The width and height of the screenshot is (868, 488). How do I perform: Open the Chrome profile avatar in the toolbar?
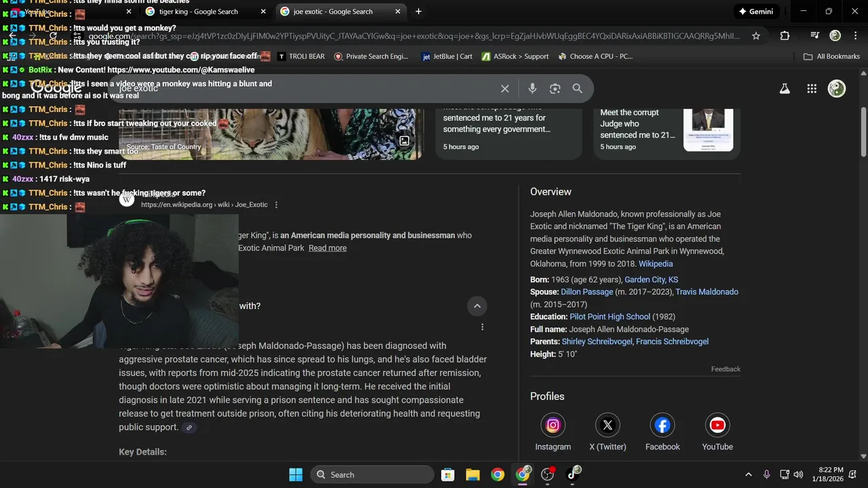(835, 36)
